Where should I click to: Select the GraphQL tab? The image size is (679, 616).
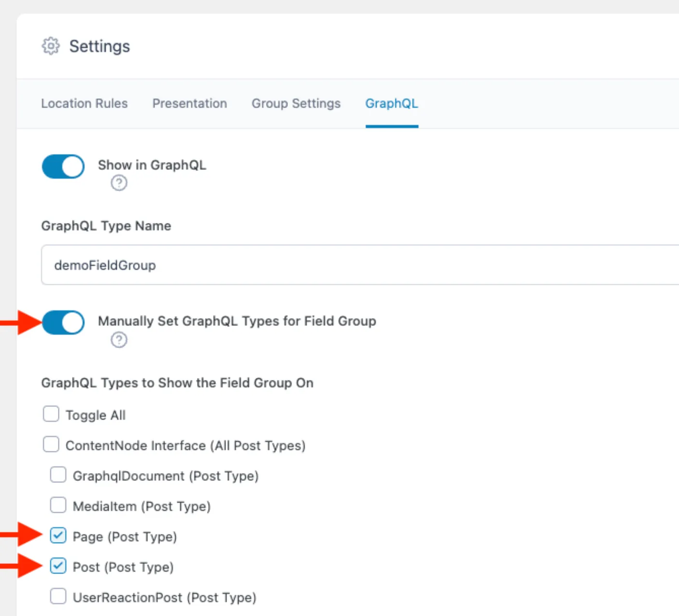pyautogui.click(x=392, y=103)
